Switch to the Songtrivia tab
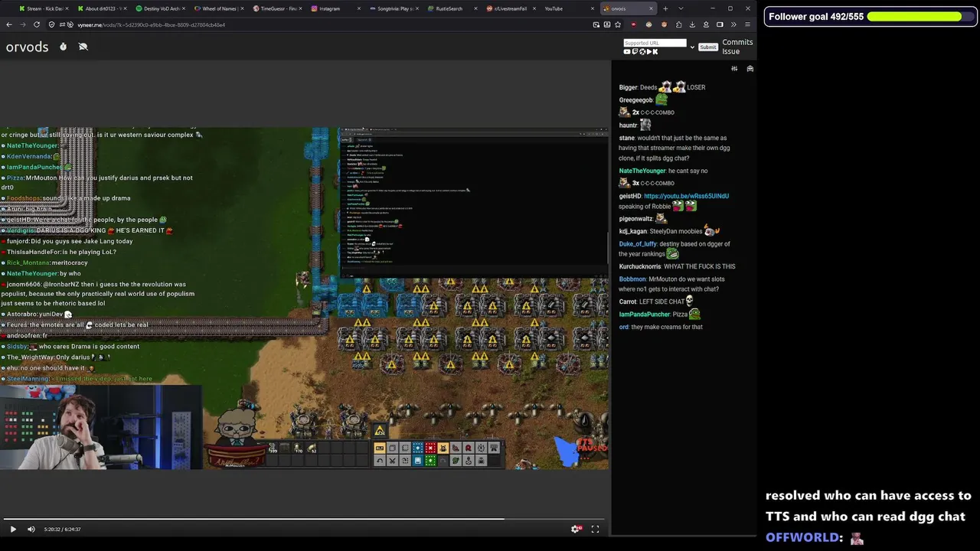980x551 pixels. 394,8
